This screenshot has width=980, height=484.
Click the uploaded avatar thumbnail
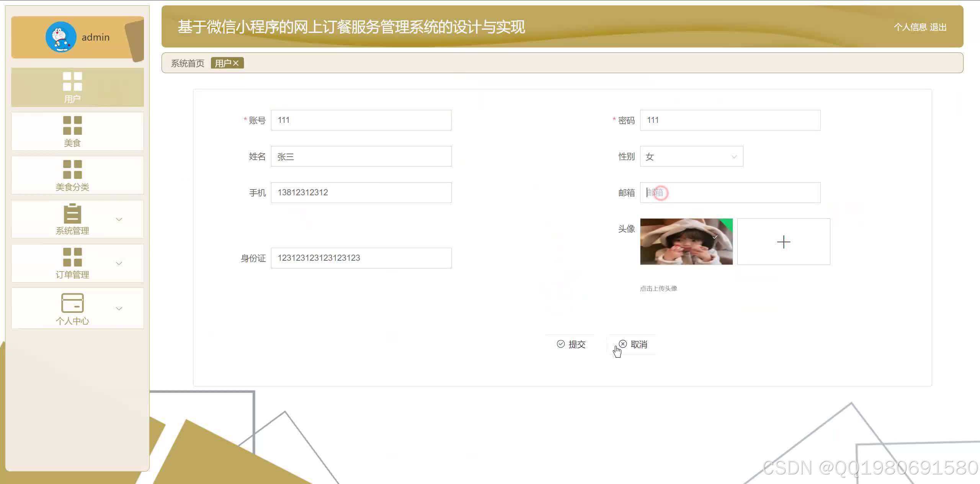[x=686, y=242]
